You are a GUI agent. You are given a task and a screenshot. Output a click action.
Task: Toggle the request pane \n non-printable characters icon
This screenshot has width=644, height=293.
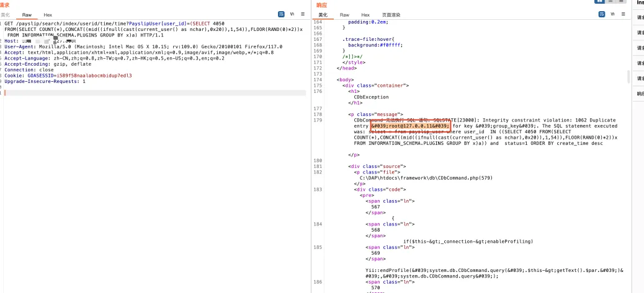(x=292, y=14)
